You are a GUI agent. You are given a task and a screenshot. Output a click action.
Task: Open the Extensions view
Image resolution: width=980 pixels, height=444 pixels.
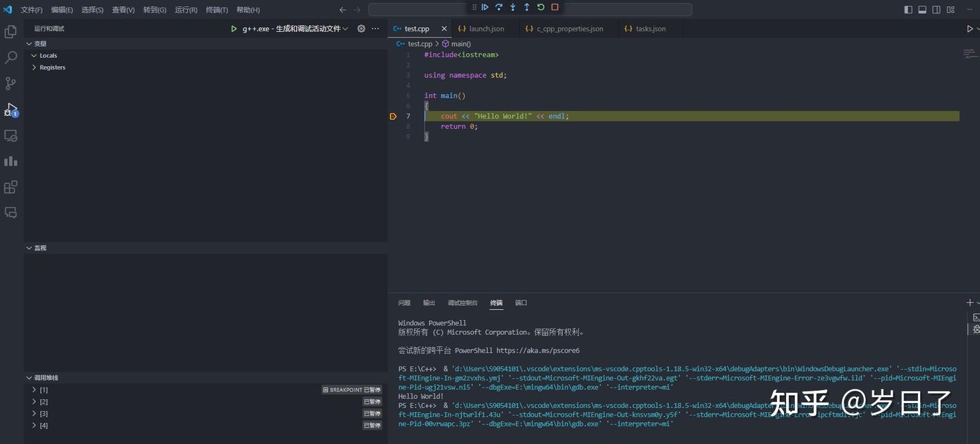(x=11, y=187)
